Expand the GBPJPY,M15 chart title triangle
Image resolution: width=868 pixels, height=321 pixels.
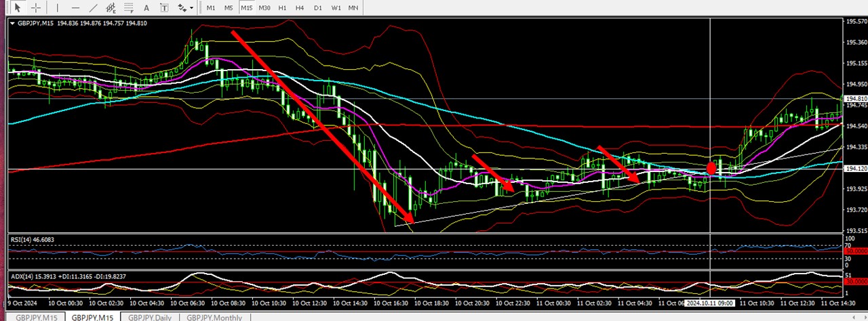coord(13,23)
